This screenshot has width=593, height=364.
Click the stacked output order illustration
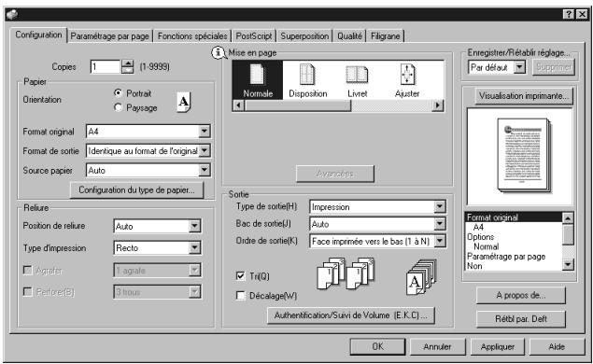point(421,277)
